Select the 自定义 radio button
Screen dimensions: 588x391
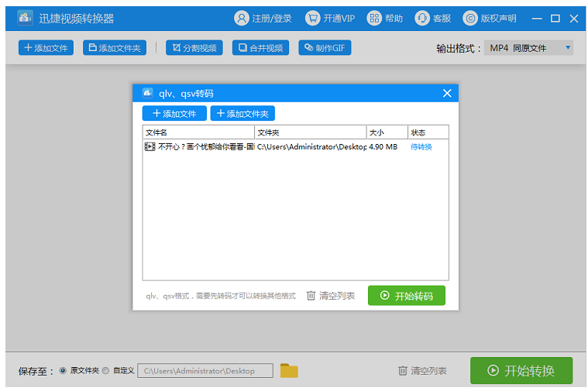(x=105, y=371)
